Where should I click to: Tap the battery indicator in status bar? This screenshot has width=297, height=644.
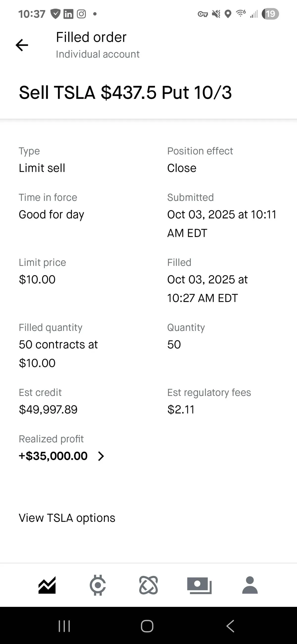click(270, 14)
